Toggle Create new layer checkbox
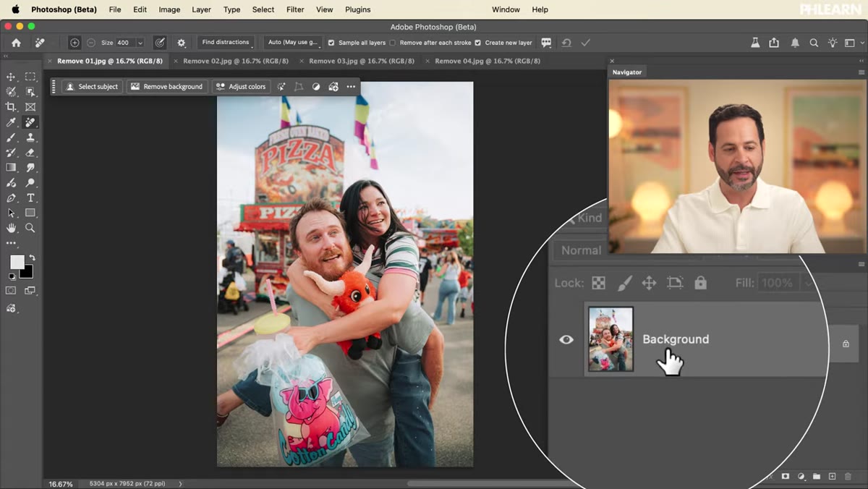Image resolution: width=868 pixels, height=489 pixels. [477, 43]
